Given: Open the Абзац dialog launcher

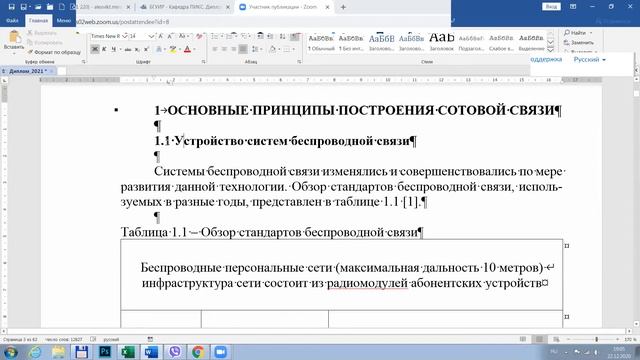Looking at the screenshot, I should (x=299, y=62).
